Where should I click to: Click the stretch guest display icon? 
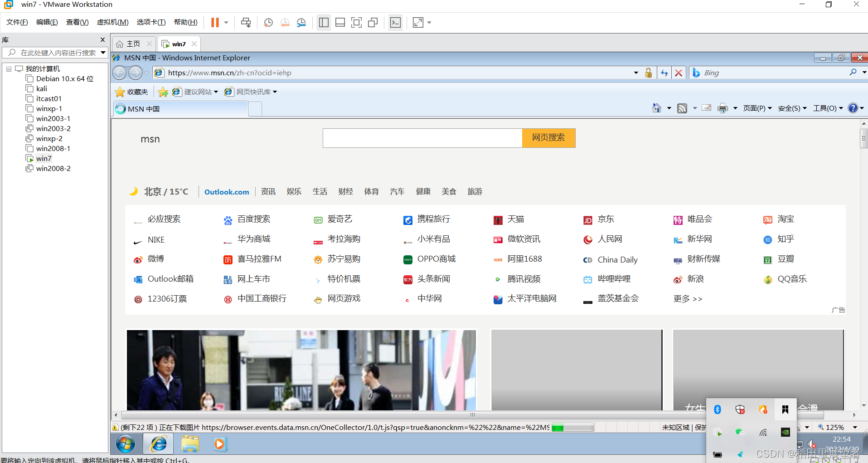[418, 22]
